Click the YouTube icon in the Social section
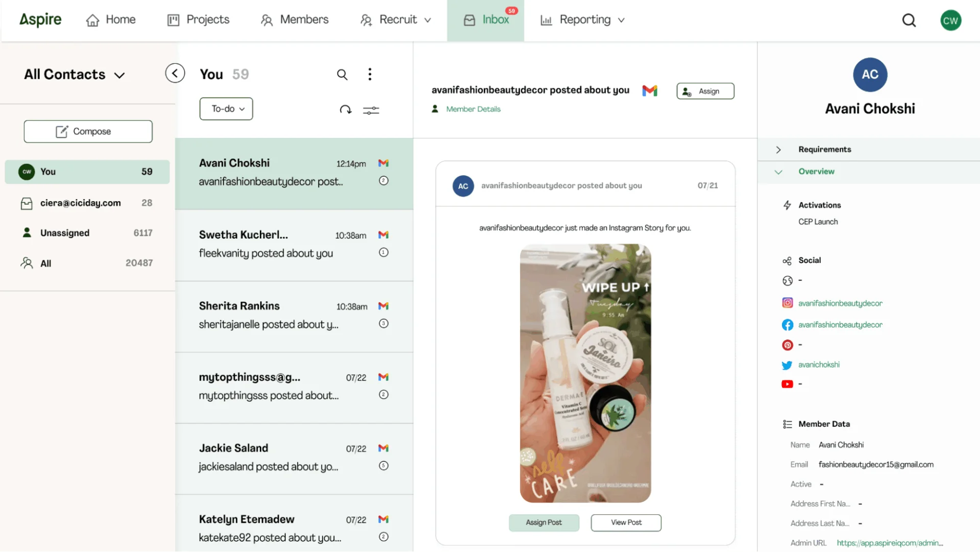This screenshot has width=980, height=552. coord(788,384)
